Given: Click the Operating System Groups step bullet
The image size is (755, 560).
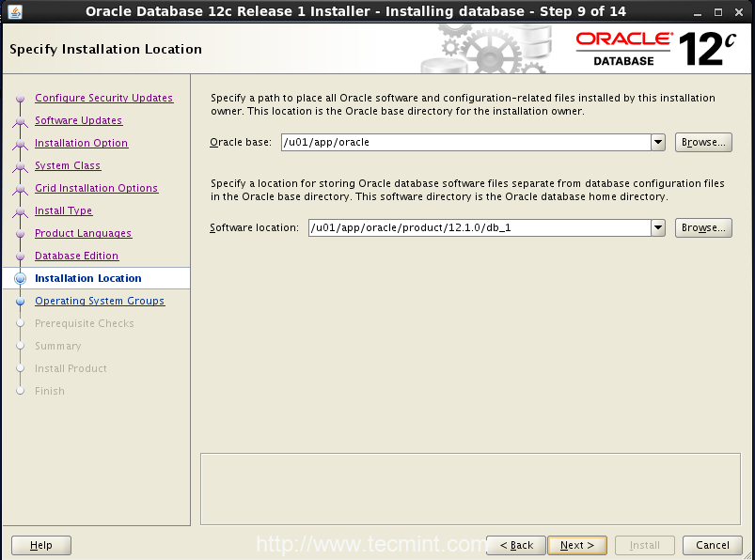Looking at the screenshot, I should tap(21, 302).
